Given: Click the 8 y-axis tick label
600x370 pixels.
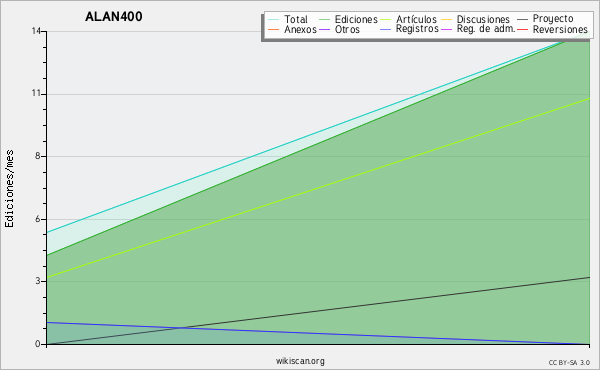Looking at the screenshot, I should [x=38, y=156].
